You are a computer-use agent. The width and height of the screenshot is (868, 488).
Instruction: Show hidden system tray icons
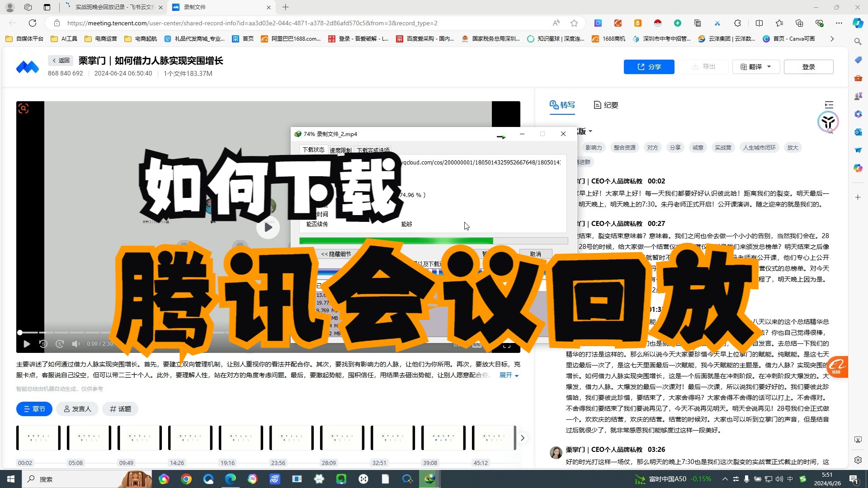(x=725, y=479)
